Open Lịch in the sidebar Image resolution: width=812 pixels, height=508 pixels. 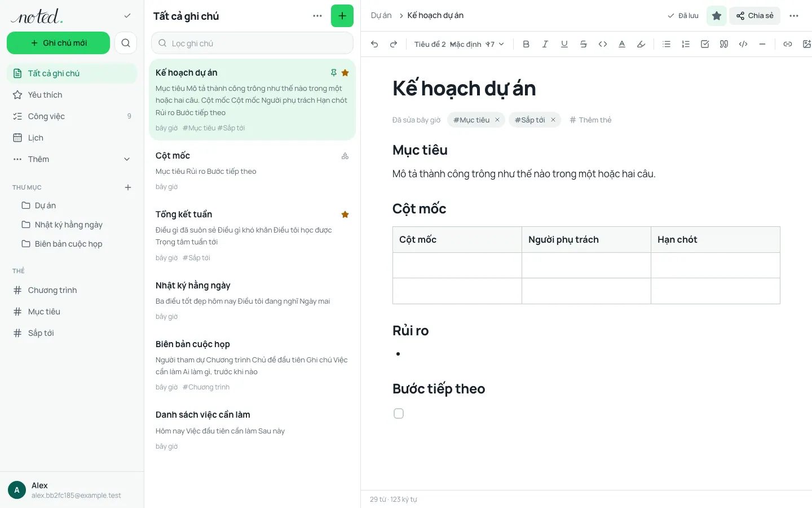point(72,138)
